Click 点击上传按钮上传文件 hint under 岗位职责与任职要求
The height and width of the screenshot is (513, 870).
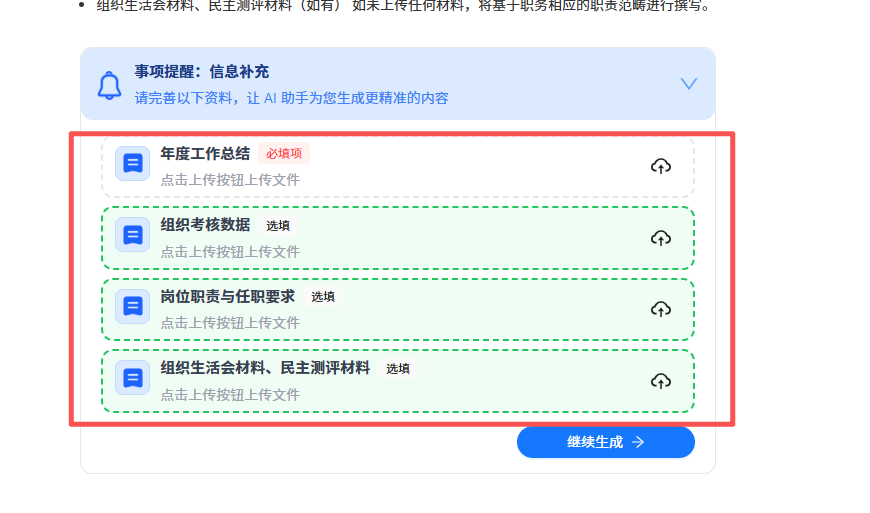(x=230, y=323)
